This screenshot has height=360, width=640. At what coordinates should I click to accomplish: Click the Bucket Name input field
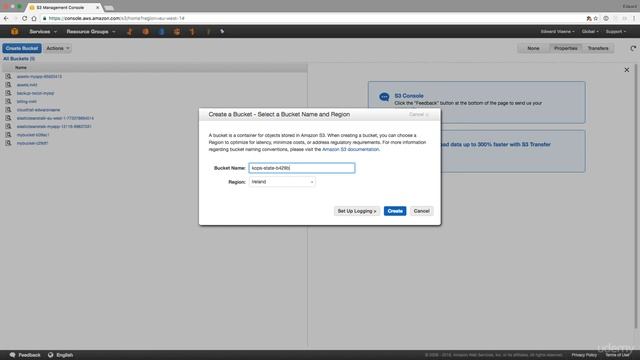[302, 168]
